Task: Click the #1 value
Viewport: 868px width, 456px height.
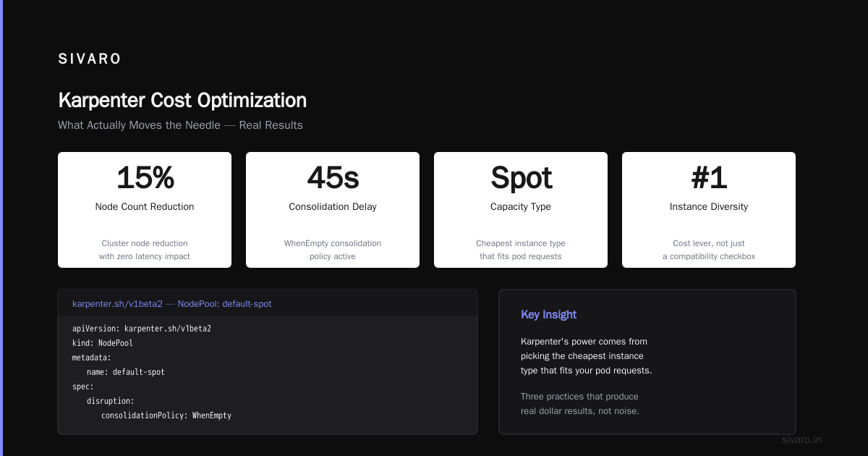Action: 709,177
